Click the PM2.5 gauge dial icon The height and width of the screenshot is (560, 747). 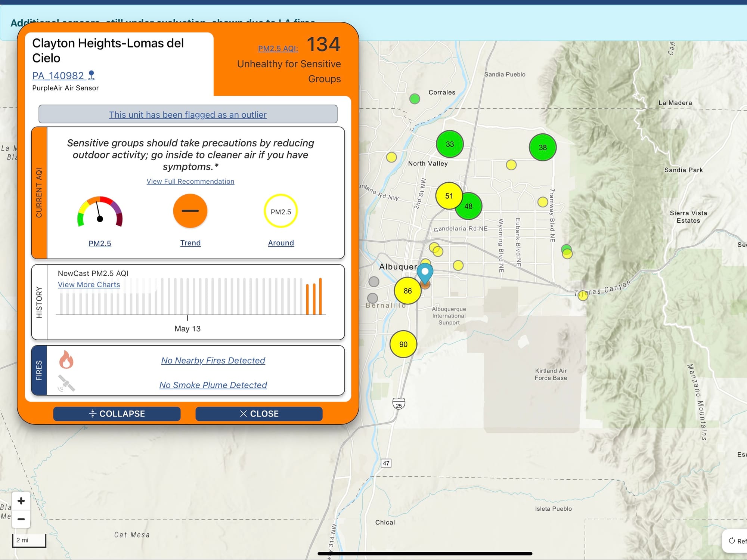tap(100, 212)
